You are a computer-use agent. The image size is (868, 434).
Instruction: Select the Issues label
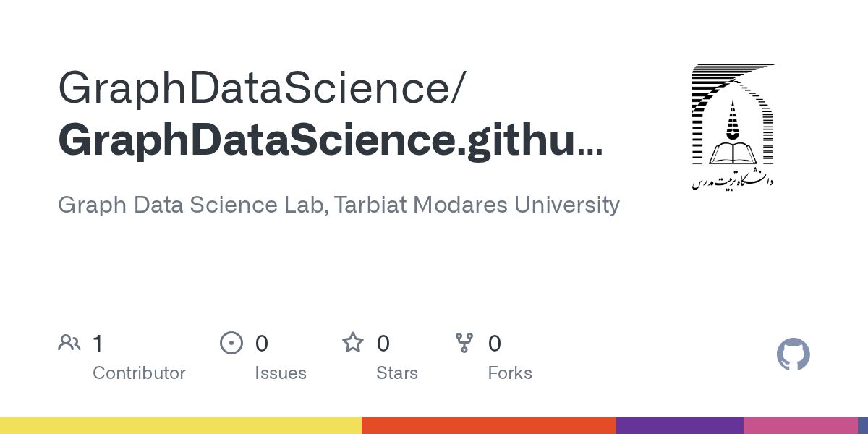(281, 373)
